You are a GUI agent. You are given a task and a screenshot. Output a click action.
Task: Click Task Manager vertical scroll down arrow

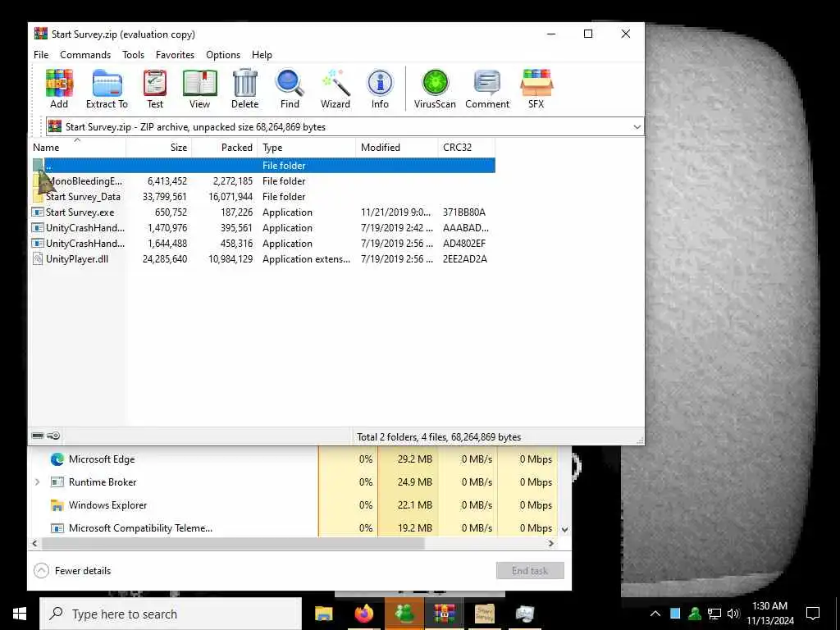tap(564, 529)
